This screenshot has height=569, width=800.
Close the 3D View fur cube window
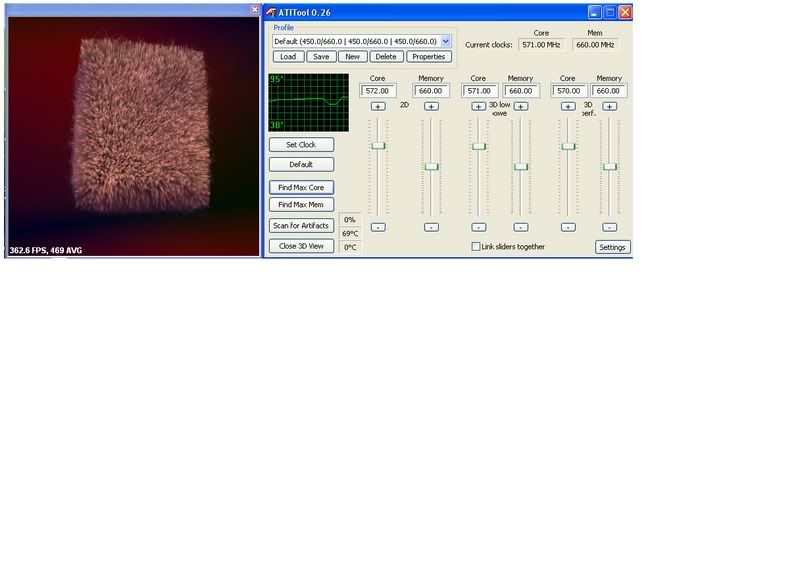pyautogui.click(x=255, y=10)
